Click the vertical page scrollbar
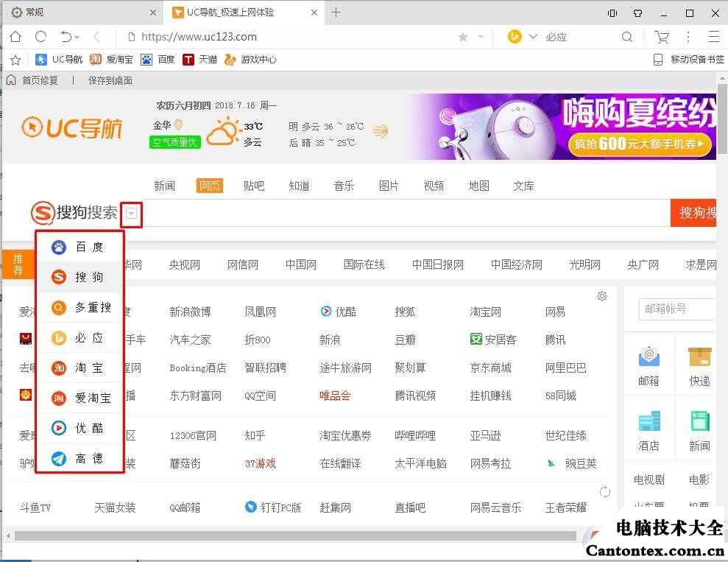This screenshot has height=562, width=728. (722, 119)
